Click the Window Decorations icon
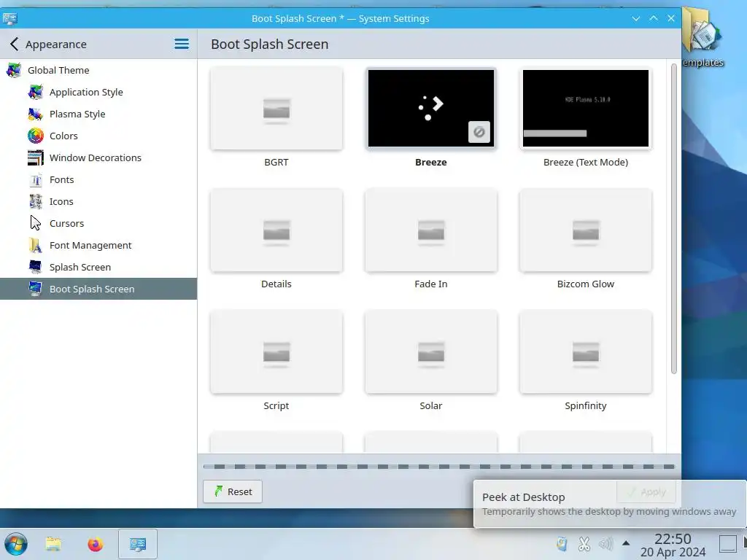Viewport: 747px width, 560px height. [x=35, y=157]
